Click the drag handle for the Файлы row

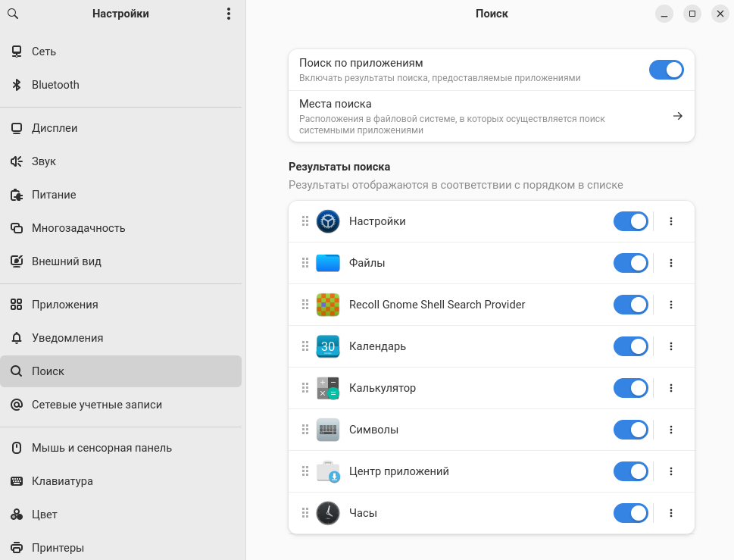tap(305, 263)
